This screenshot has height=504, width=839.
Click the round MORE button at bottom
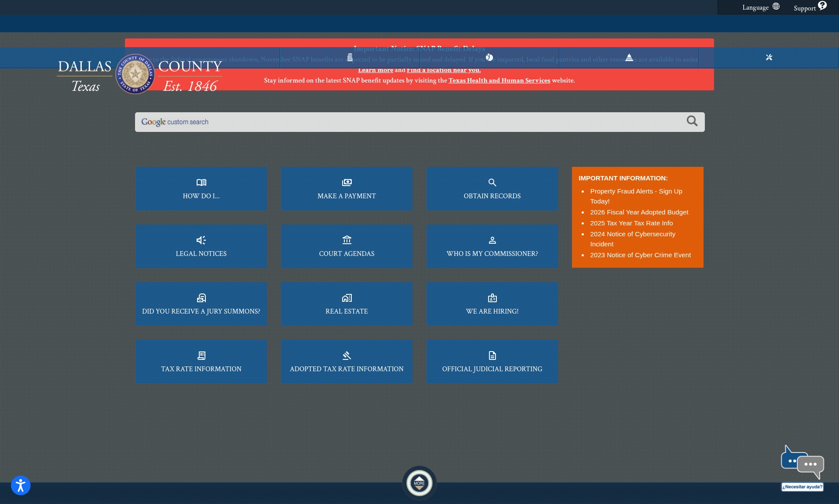point(419,483)
